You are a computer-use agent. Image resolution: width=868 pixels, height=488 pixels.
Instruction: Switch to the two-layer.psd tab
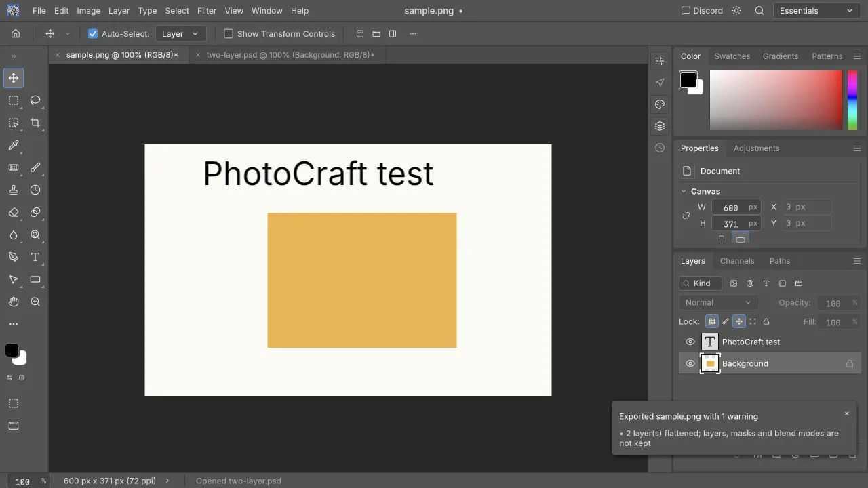tap(290, 55)
